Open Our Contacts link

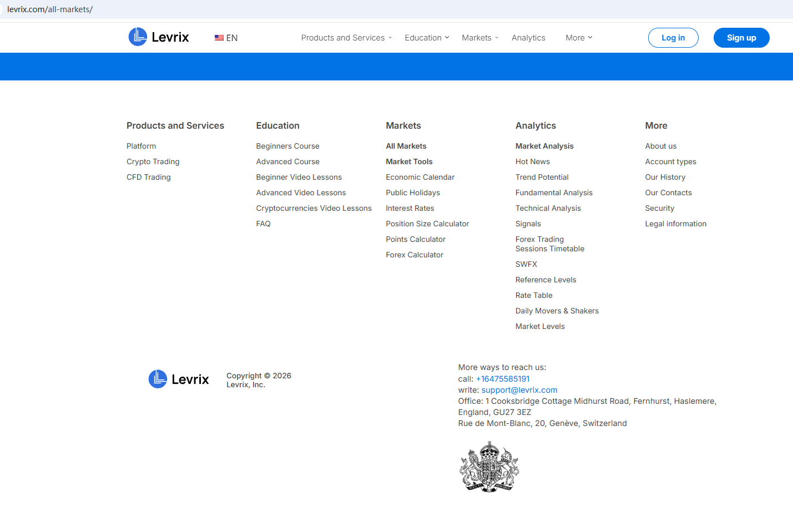tap(669, 192)
